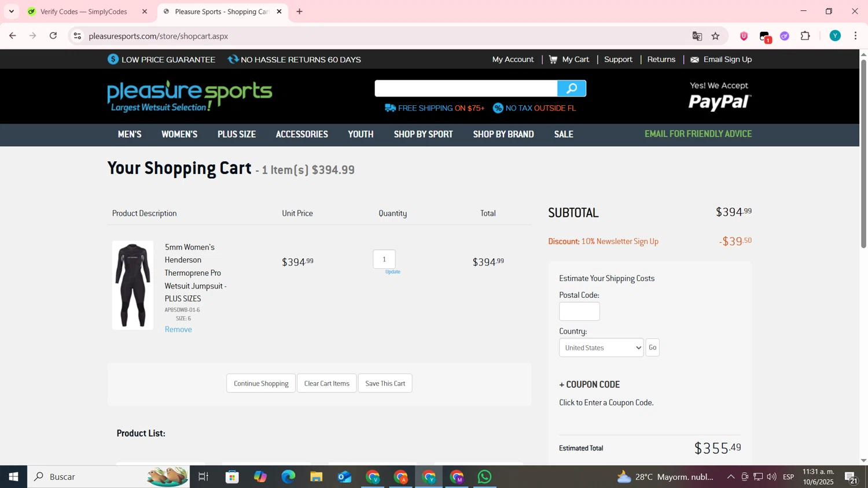Viewport: 868px width, 488px height.
Task: Click the No Hassle Returns arrows icon
Action: pos(233,60)
